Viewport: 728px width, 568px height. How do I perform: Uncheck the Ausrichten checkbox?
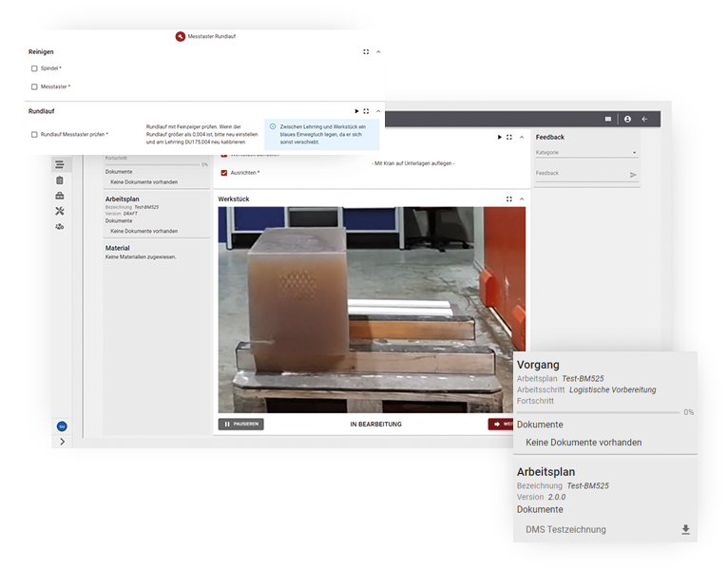(224, 173)
